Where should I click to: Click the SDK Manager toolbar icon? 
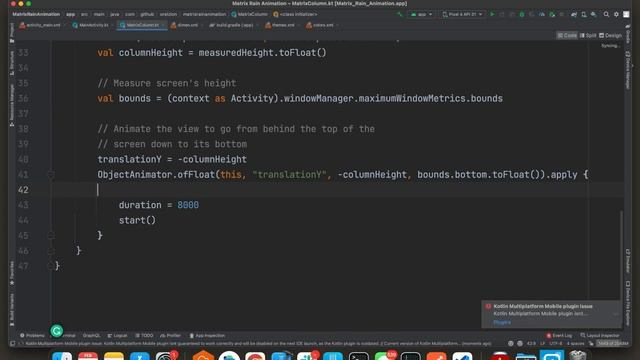tap(593, 14)
